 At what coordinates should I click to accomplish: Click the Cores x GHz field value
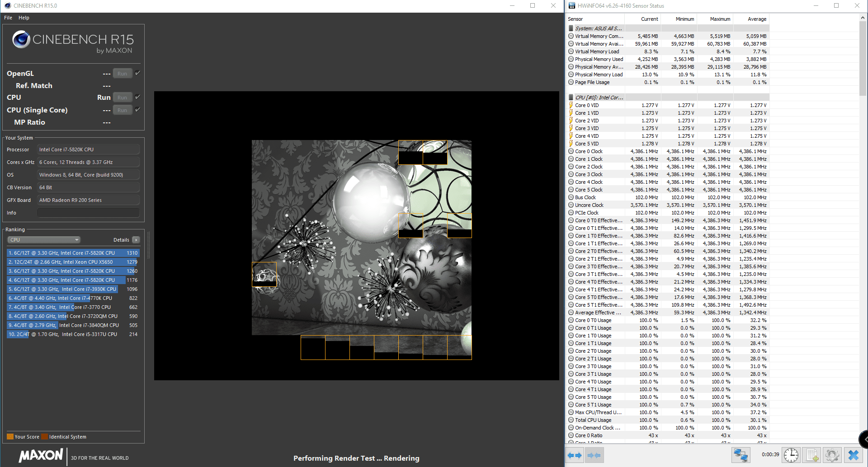(88, 162)
